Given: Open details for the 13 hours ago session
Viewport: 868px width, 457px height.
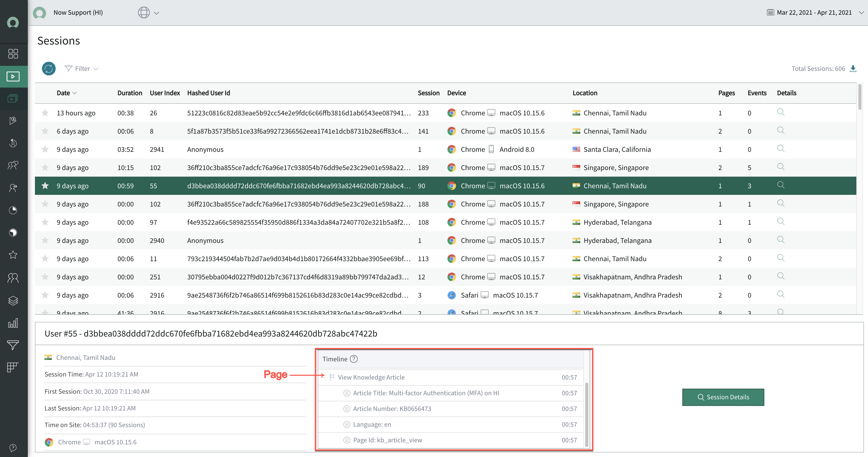Looking at the screenshot, I should pos(781,112).
